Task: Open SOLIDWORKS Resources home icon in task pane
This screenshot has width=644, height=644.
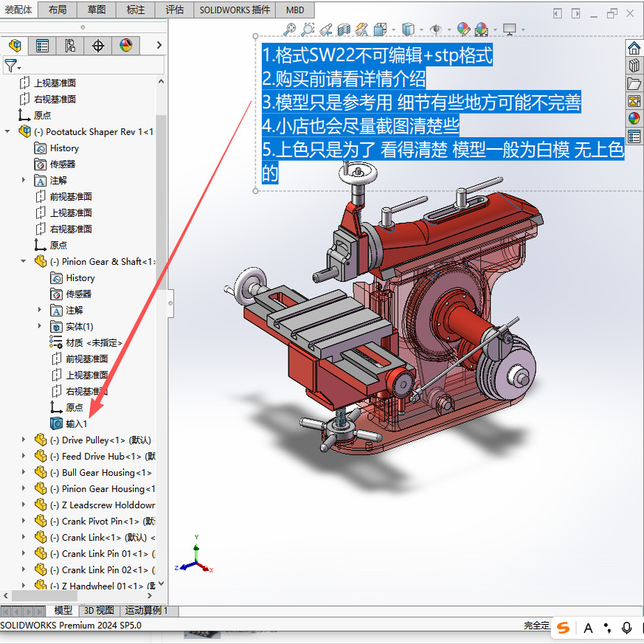Action: point(634,48)
